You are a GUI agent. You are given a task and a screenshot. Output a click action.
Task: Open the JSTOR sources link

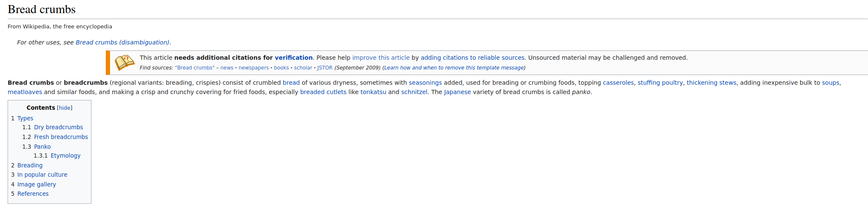click(x=325, y=68)
